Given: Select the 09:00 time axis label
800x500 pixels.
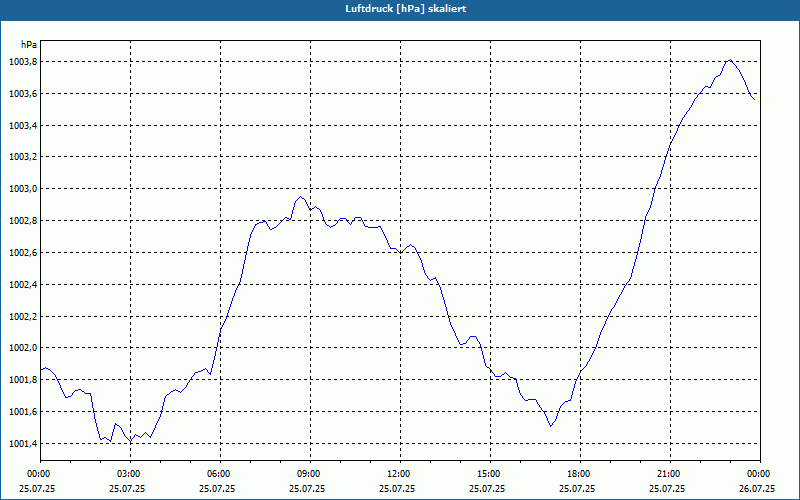Looking at the screenshot, I should coord(311,474).
